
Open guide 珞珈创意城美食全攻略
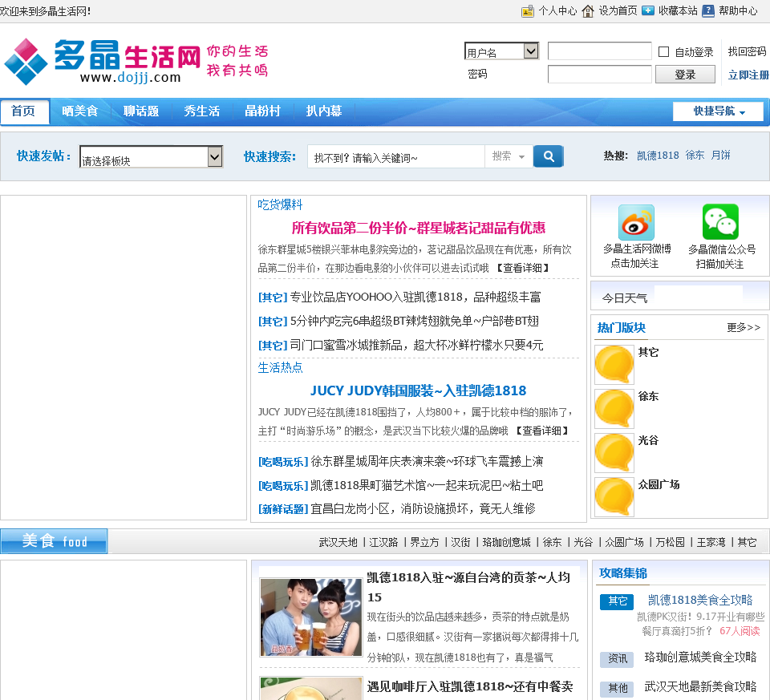pyautogui.click(x=700, y=658)
